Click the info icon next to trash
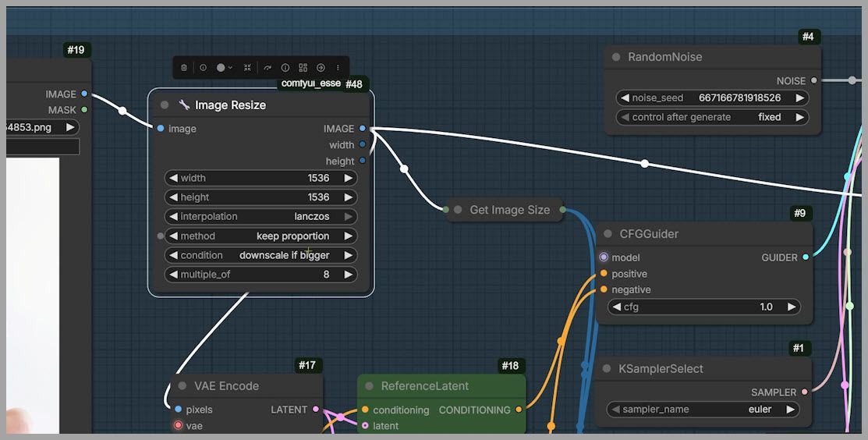 coord(203,68)
